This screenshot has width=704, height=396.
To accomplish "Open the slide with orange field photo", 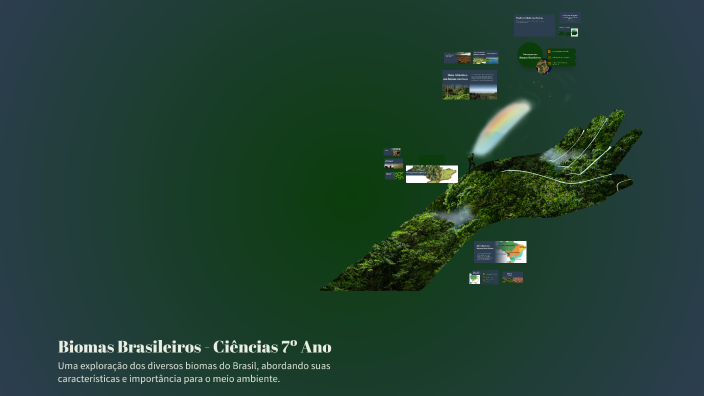I will point(458,57).
